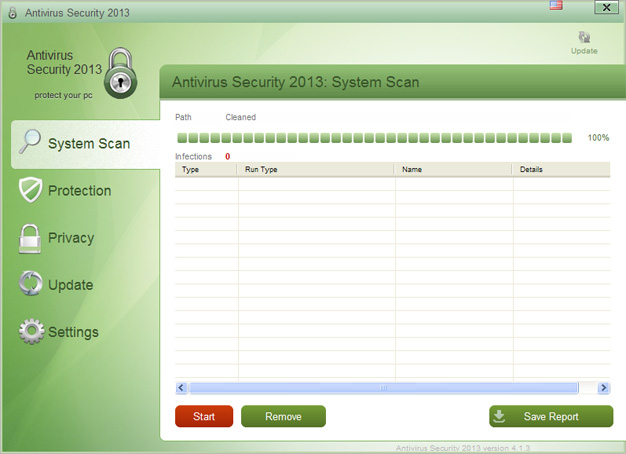This screenshot has width=626, height=454.
Task: Click the Update label at top right
Action: [584, 51]
